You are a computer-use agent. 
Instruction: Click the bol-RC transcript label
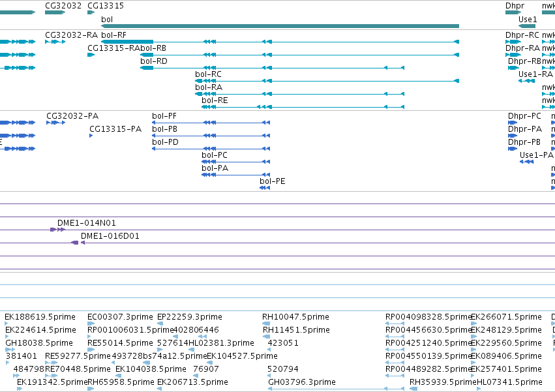(208, 74)
